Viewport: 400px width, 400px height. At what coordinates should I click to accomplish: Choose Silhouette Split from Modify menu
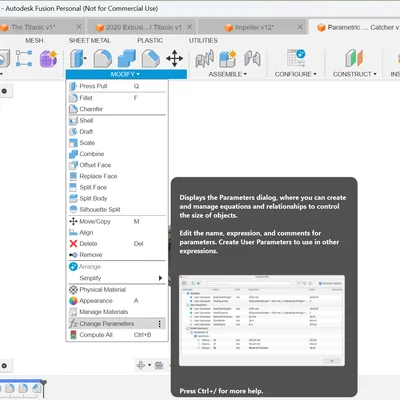[117, 209]
